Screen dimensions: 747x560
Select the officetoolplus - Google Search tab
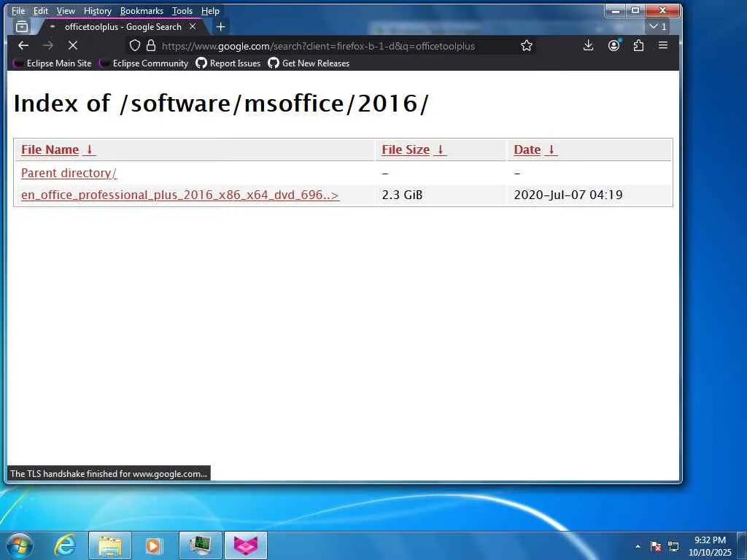pos(123,27)
